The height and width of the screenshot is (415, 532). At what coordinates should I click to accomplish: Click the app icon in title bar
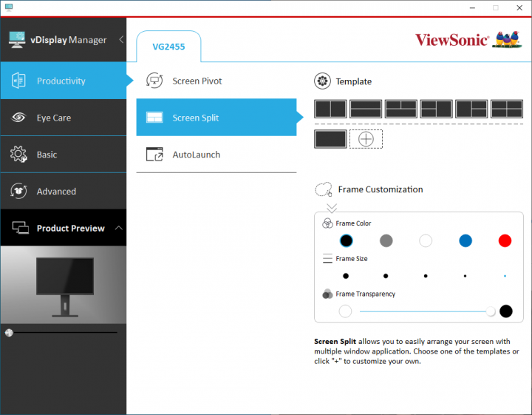tap(9, 7)
